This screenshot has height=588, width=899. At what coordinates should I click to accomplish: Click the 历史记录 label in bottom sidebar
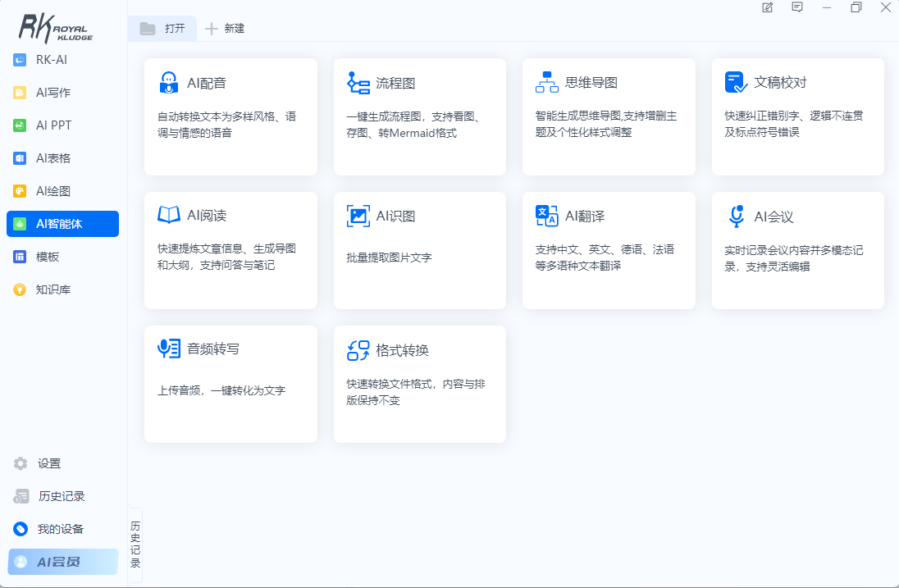[x=62, y=496]
